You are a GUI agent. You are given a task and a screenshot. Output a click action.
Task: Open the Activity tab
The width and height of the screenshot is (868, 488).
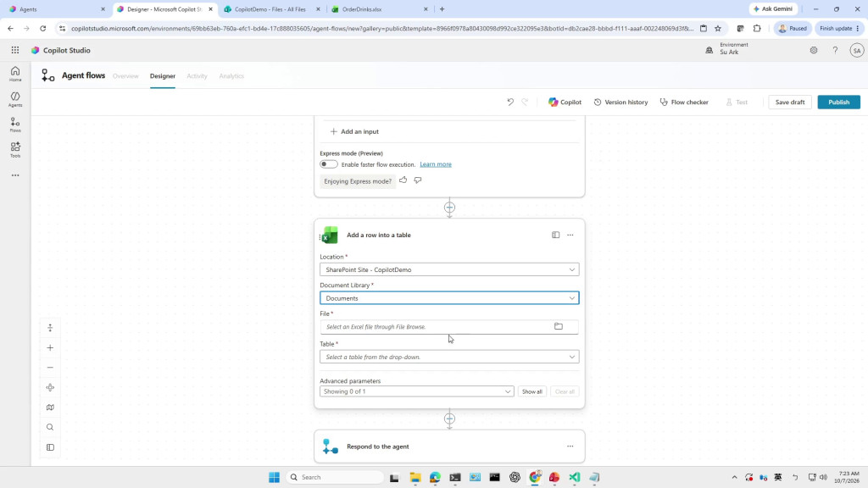(197, 75)
